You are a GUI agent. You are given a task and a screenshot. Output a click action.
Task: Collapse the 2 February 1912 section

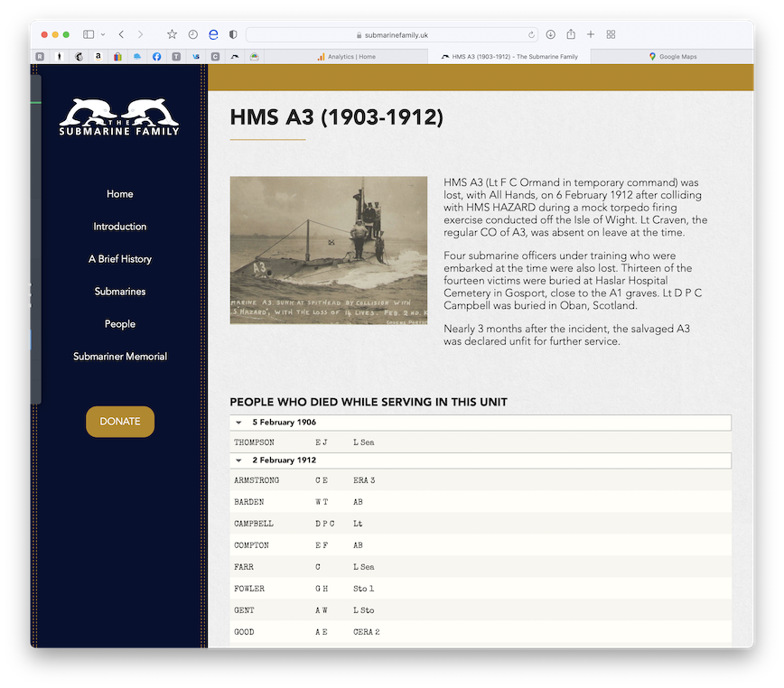pyautogui.click(x=238, y=460)
